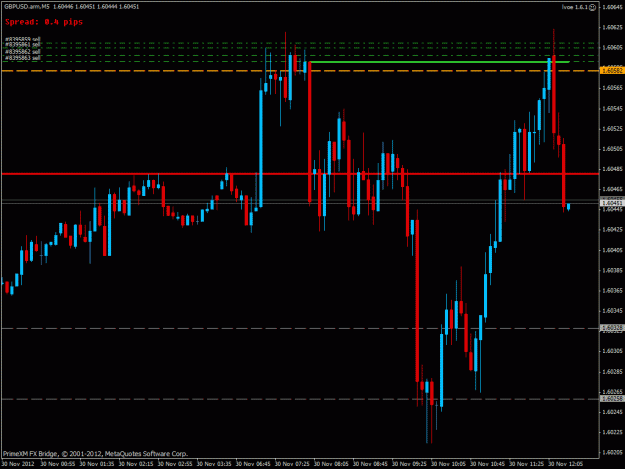The height and width of the screenshot is (469, 625).
Task: Click the 1.60285 price scale value
Action: click(x=612, y=372)
